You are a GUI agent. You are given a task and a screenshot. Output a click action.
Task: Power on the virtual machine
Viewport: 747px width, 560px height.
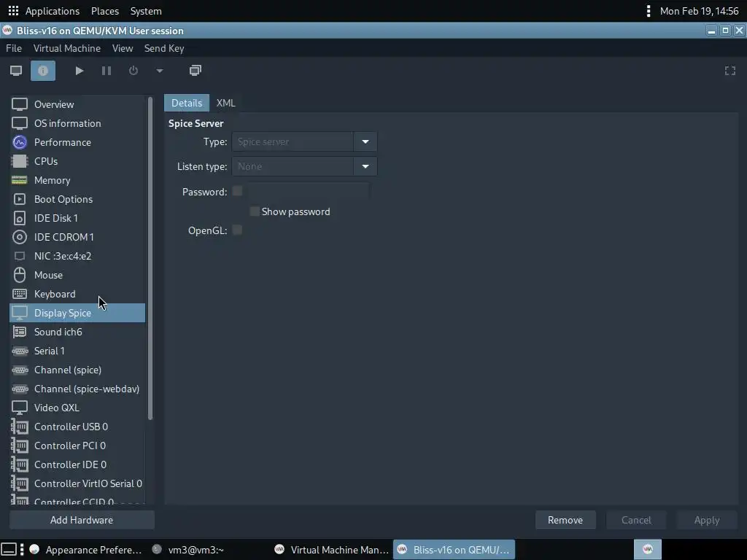point(80,71)
